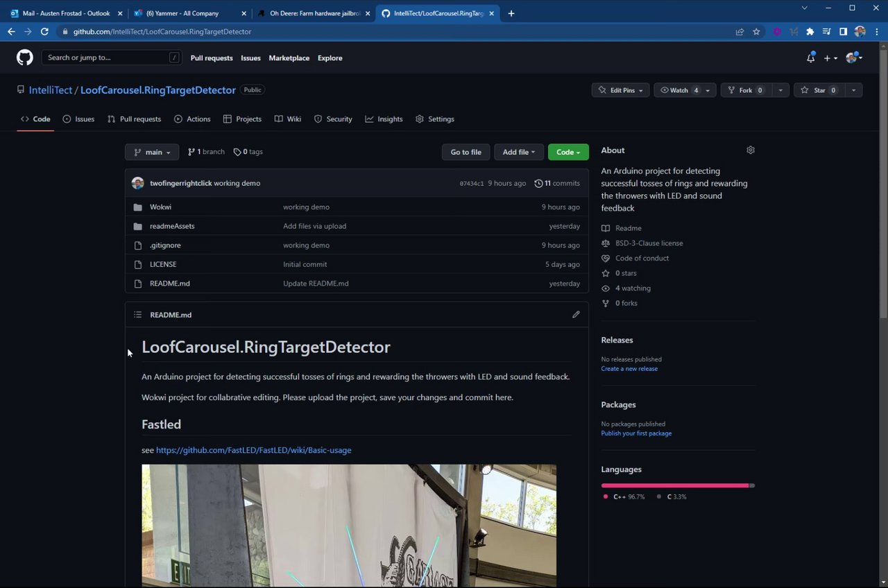Click Create a new release link
888x588 pixels.
tap(629, 369)
